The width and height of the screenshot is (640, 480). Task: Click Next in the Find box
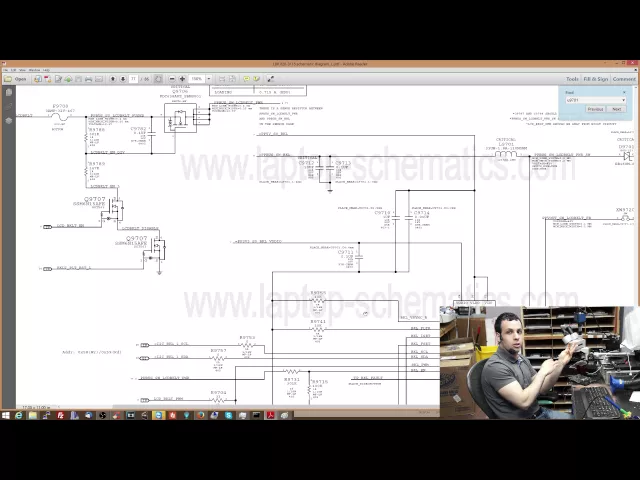pyautogui.click(x=617, y=109)
